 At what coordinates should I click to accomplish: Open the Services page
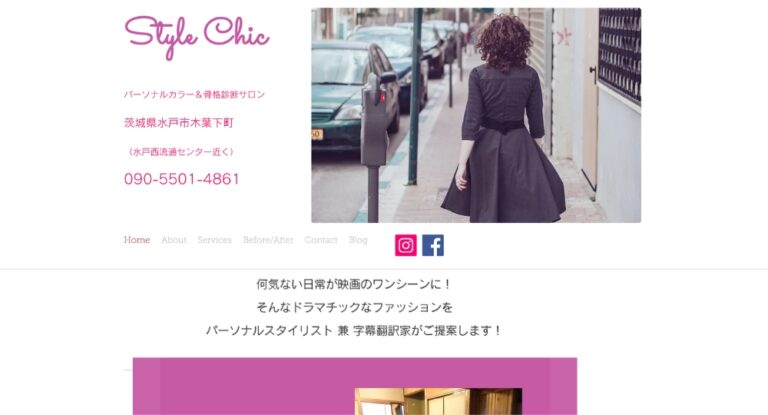tap(215, 240)
